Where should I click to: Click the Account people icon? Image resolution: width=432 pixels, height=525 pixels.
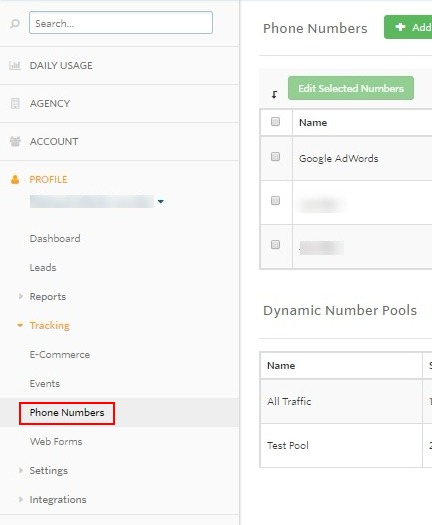click(15, 141)
